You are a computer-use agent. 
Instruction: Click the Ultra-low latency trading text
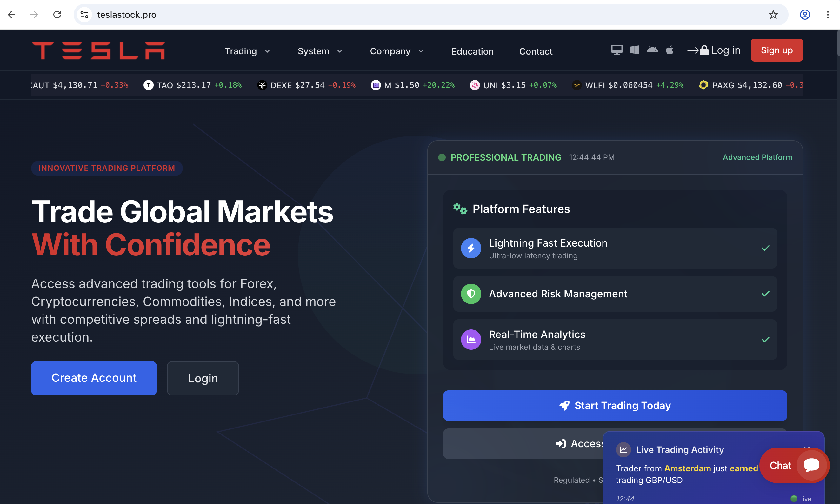(533, 256)
